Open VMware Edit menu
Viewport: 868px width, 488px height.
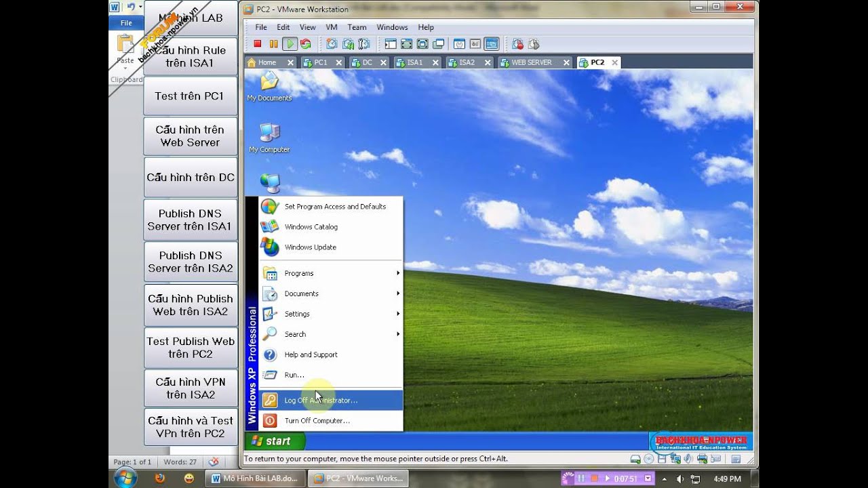(283, 27)
